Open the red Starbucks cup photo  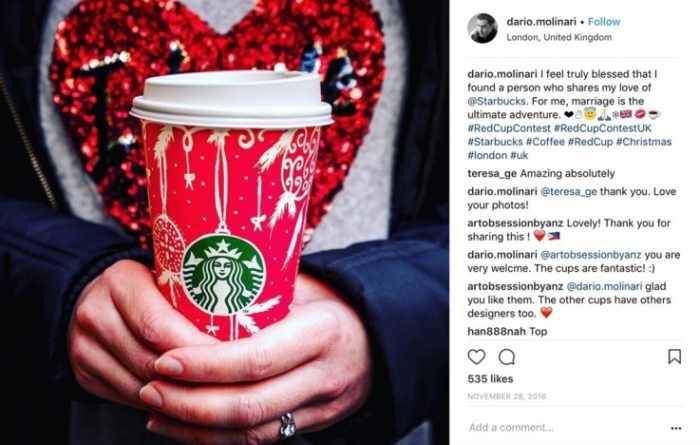coord(225,222)
